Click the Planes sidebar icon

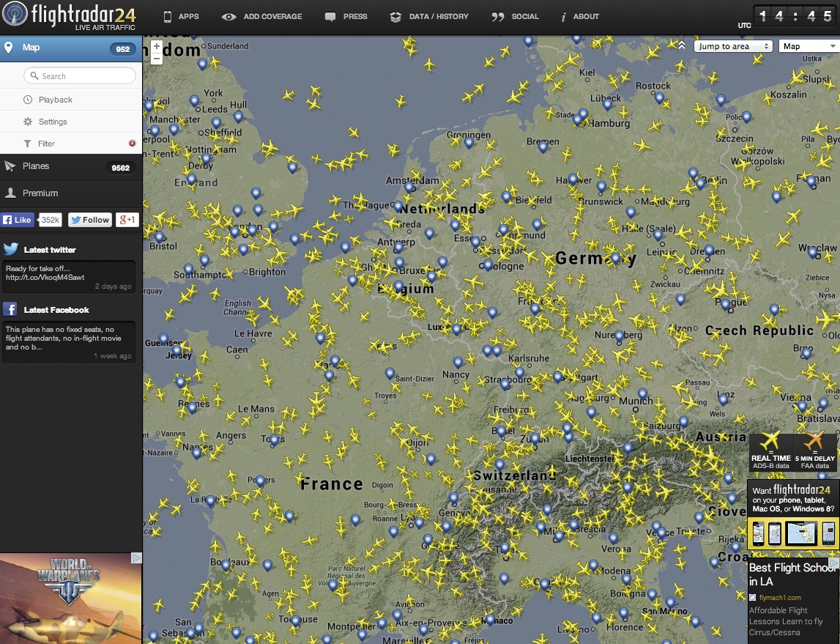tap(12, 166)
